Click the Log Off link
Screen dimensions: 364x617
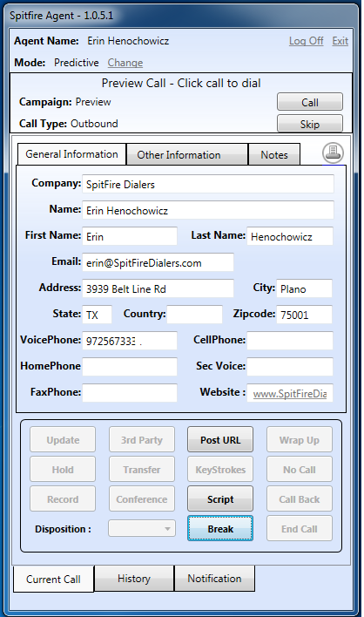[307, 41]
